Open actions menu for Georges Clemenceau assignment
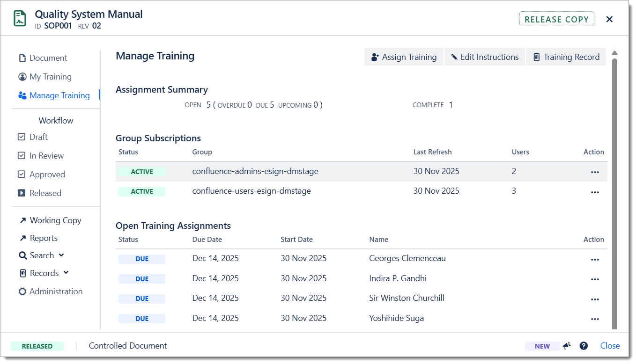Image resolution: width=636 pixels, height=364 pixels. tap(595, 259)
